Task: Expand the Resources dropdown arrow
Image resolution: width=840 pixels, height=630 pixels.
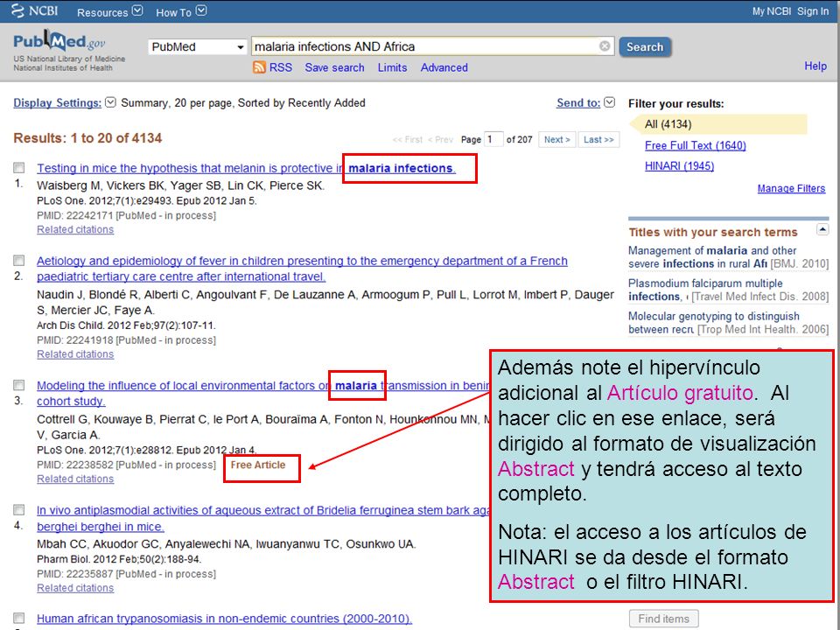Action: coord(137,10)
